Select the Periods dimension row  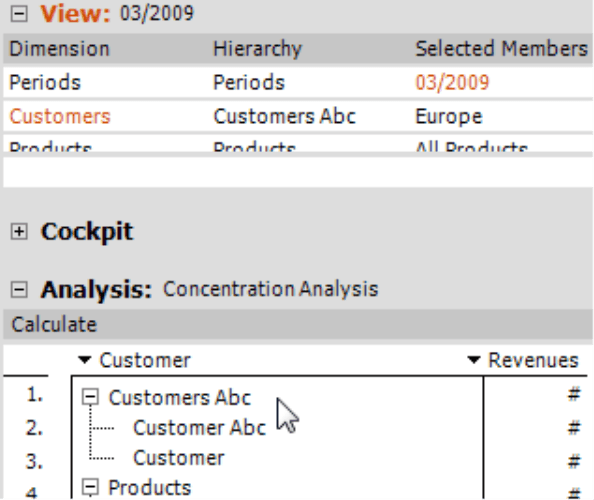point(298,82)
